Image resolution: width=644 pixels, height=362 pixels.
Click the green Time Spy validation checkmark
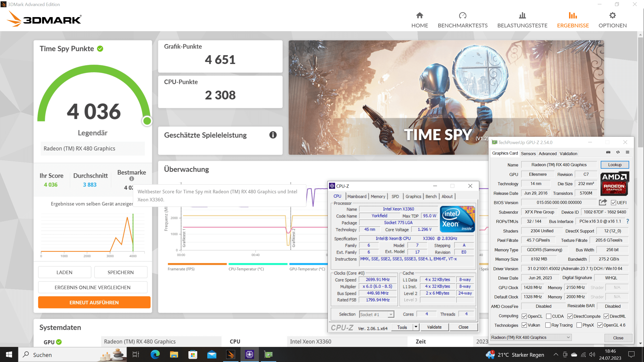click(x=100, y=49)
